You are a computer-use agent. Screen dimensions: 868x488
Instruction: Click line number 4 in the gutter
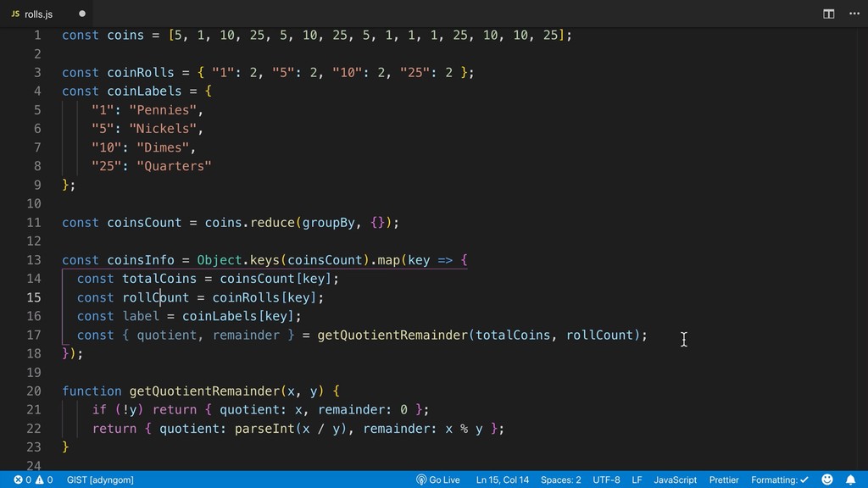(37, 91)
